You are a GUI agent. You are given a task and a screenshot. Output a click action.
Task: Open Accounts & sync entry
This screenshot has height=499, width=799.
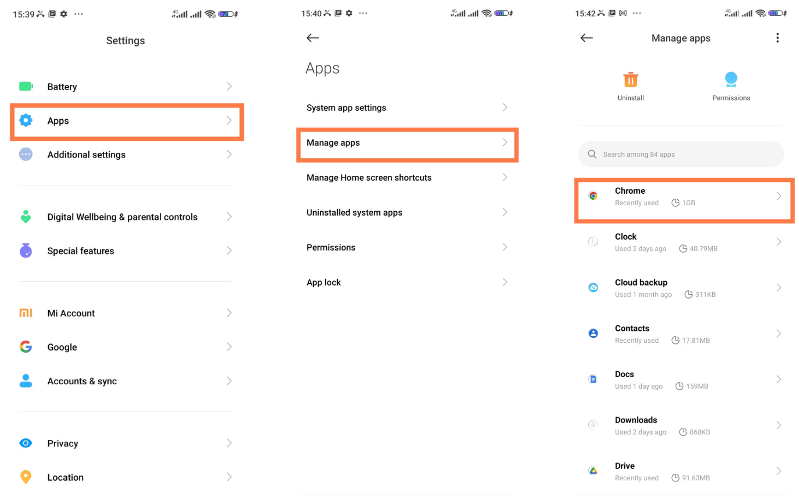(126, 381)
